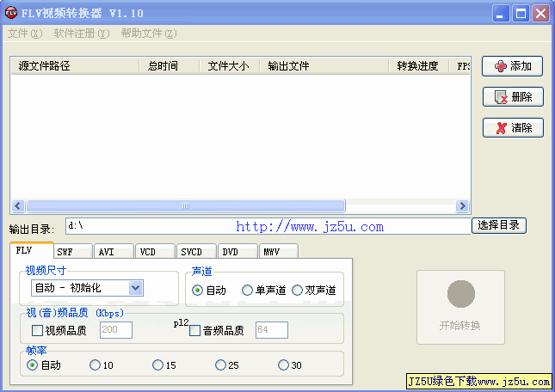Select frame rate 25 radio

click(x=220, y=364)
